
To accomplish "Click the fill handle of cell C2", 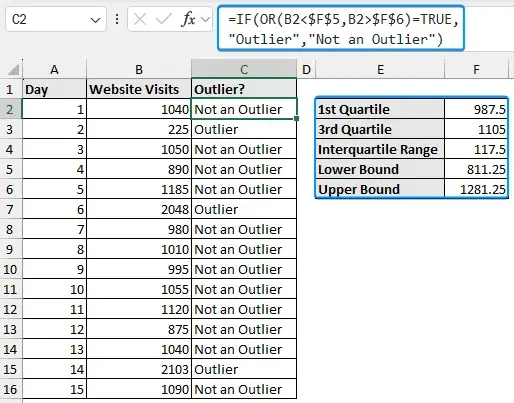I will 297,118.
